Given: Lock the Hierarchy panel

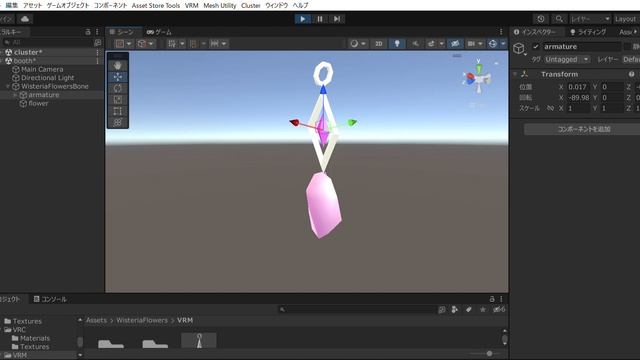Looking at the screenshot, I should click(88, 32).
